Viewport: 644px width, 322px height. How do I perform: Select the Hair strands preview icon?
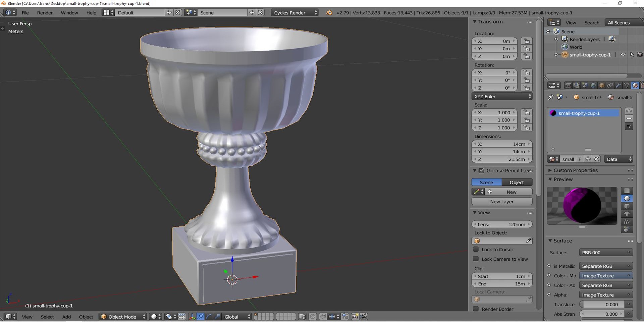point(627,222)
